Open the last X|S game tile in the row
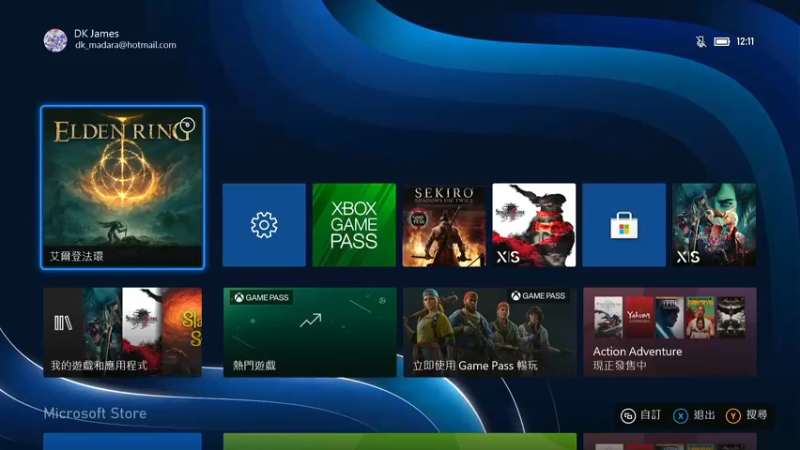800x450 pixels. pyautogui.click(x=714, y=225)
